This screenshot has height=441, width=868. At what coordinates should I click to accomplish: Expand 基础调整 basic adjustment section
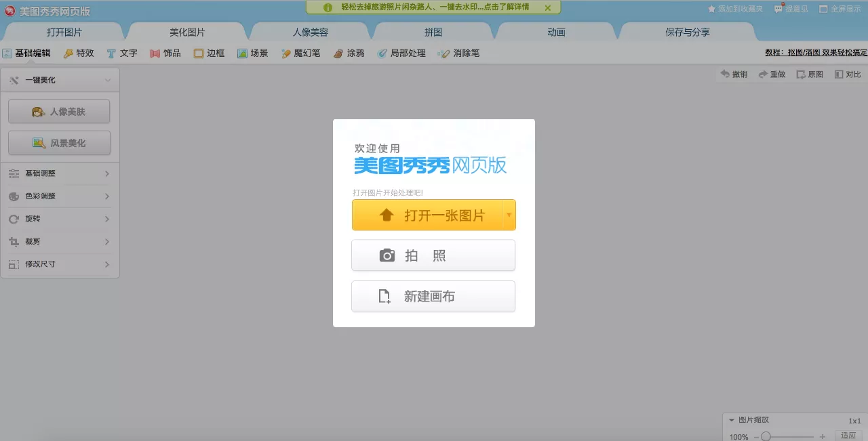point(60,173)
